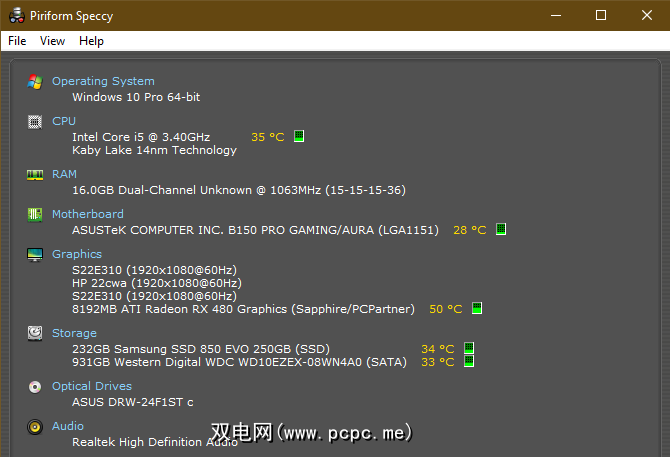Click the RAM module icon
Screen dimensions: 670x457
35,175
